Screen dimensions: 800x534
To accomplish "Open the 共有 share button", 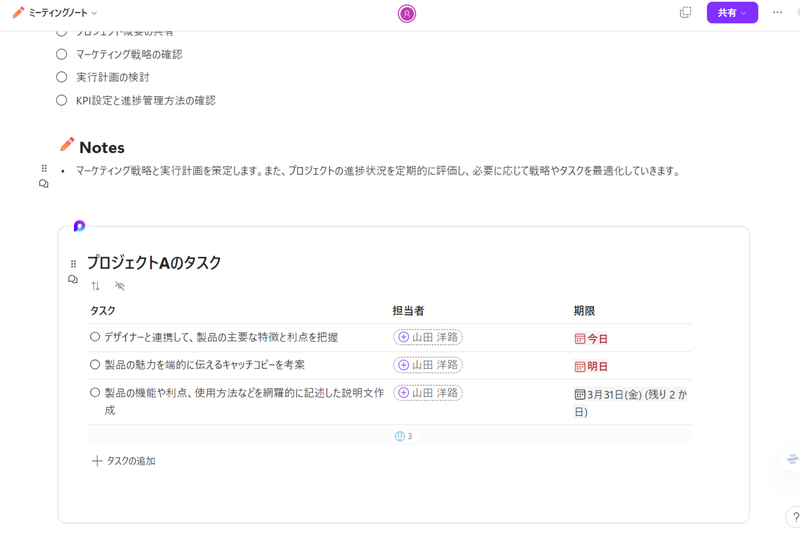I will tap(732, 13).
